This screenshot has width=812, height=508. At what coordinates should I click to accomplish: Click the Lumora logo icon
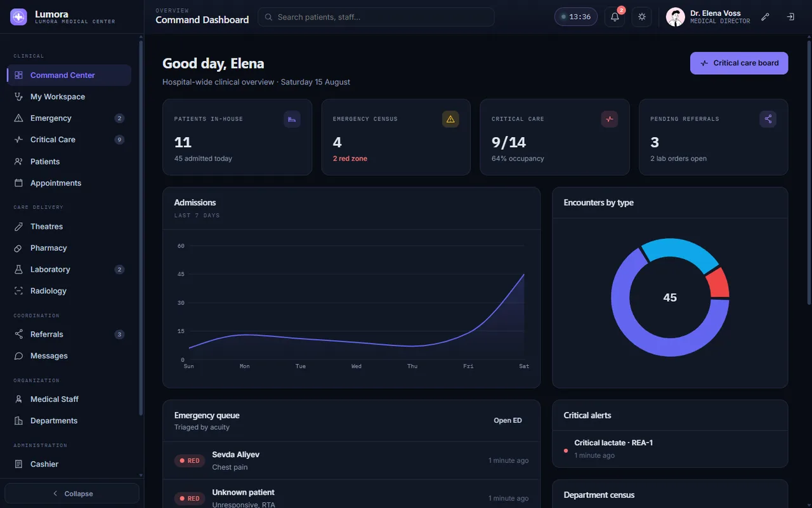coord(18,17)
